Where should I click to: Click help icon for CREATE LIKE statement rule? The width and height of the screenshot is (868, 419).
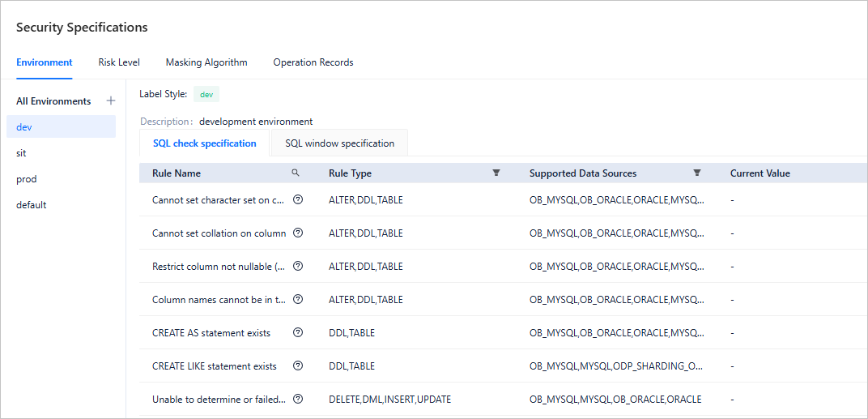tap(298, 366)
